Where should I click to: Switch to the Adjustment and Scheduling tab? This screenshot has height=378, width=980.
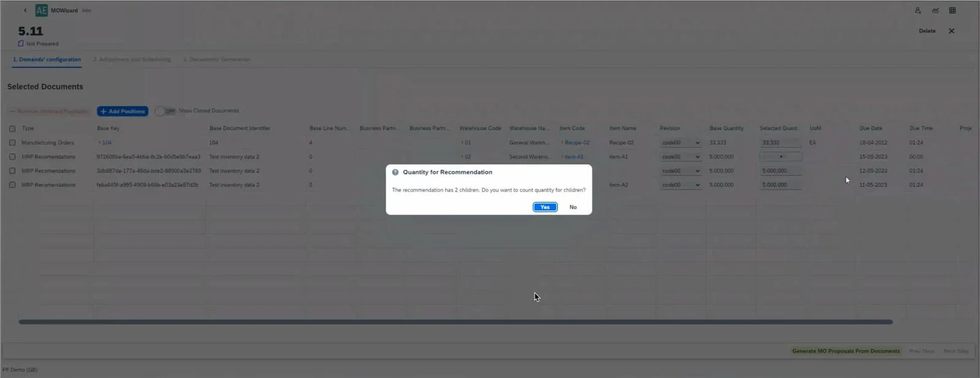click(132, 59)
